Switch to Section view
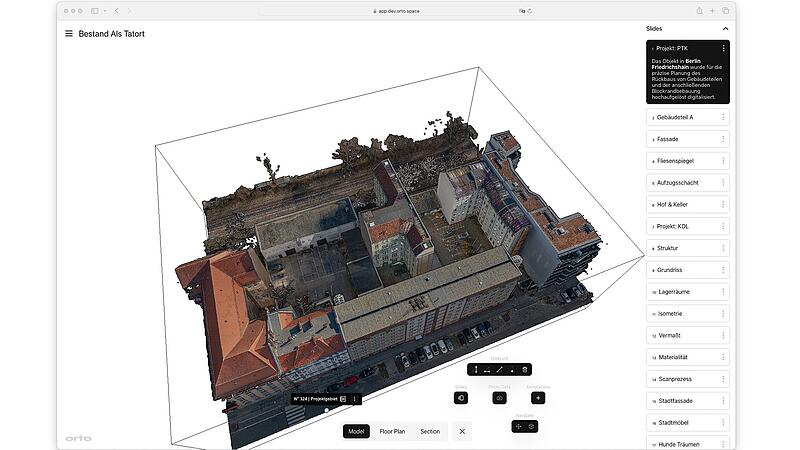This screenshot has width=800, height=450. [x=430, y=432]
